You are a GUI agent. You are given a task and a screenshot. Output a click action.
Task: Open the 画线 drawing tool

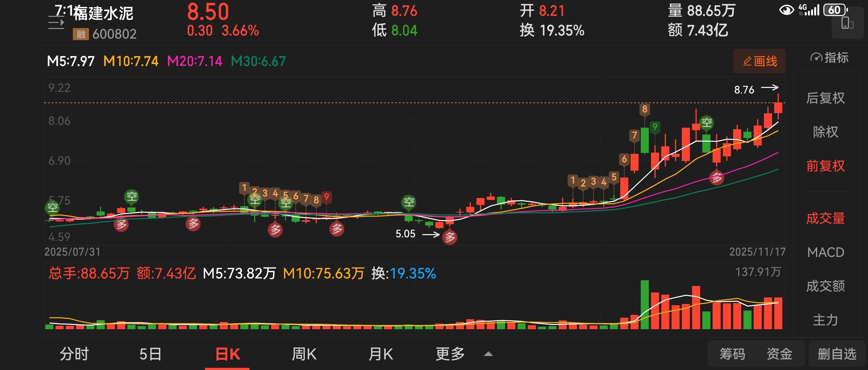[x=759, y=61]
